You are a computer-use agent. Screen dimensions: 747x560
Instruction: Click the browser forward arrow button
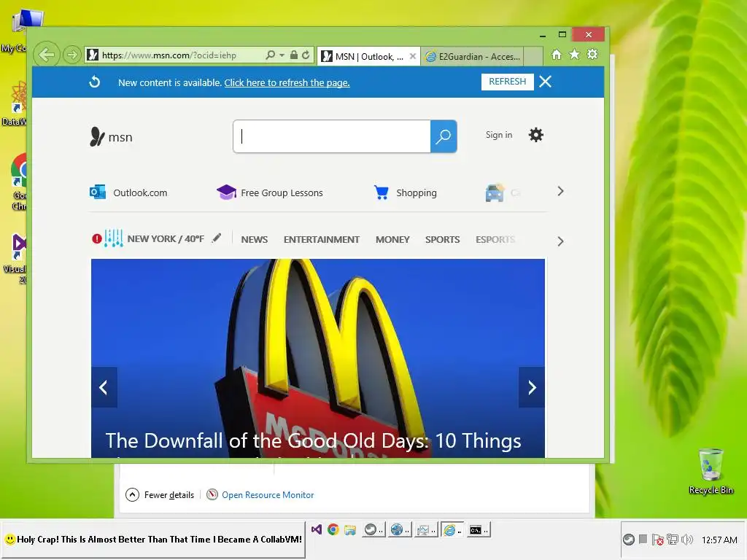point(72,55)
